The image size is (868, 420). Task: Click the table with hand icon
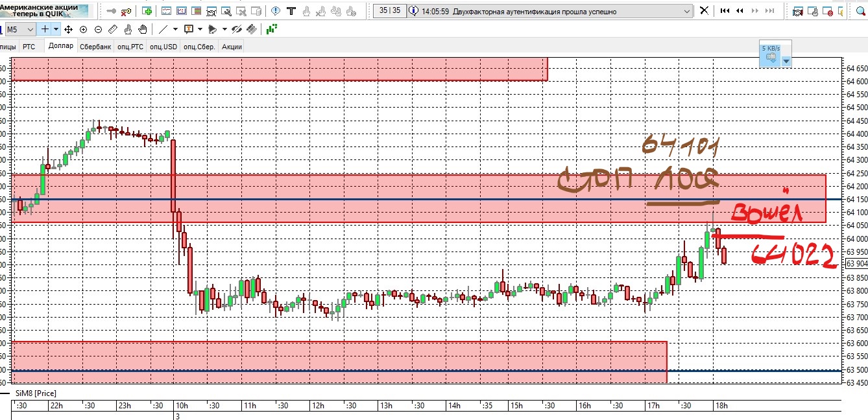[x=812, y=12]
